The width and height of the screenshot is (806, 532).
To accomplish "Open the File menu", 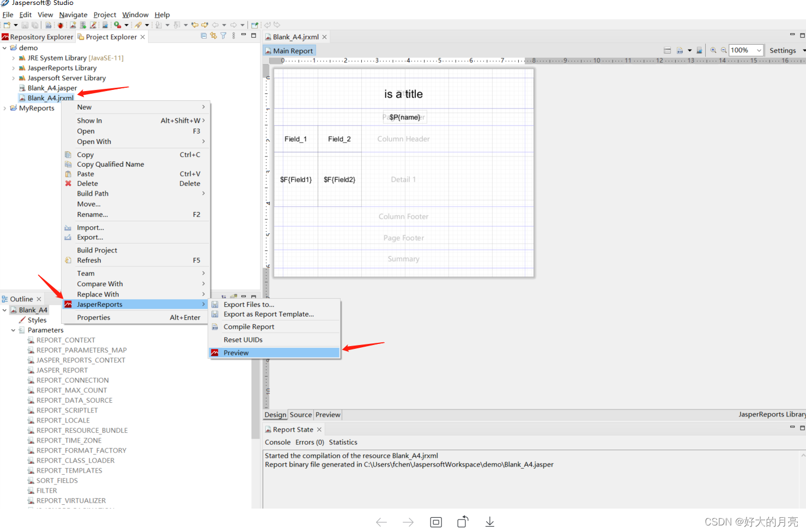I will coord(8,15).
